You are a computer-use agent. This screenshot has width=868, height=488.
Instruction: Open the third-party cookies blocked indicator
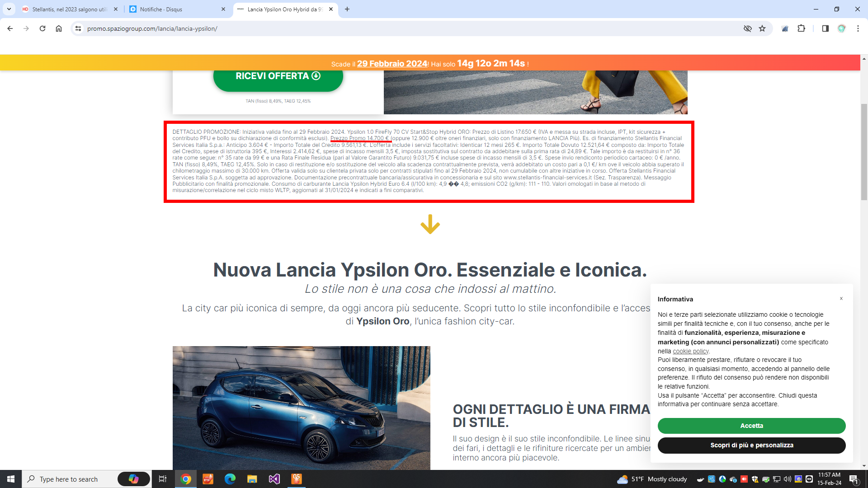(748, 28)
